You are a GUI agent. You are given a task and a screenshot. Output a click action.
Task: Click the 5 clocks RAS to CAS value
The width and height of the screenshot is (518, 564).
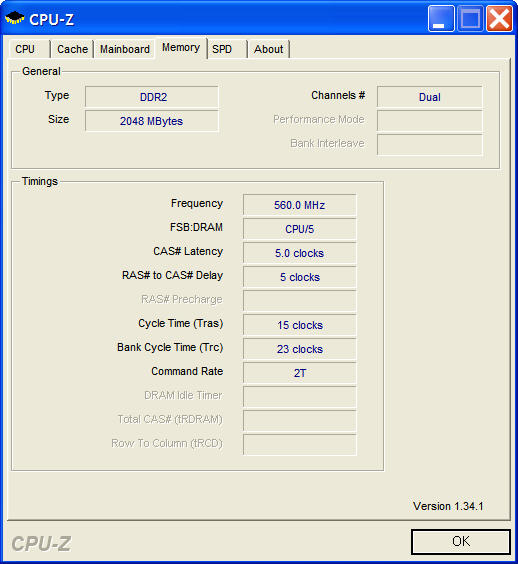(300, 277)
